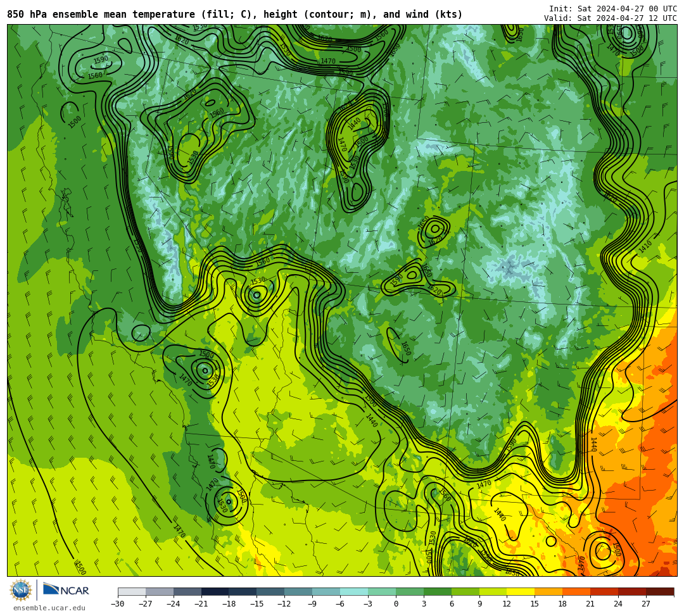Image resolution: width=684 pixels, height=616 pixels.
Task: Click the 6 colorbar tick label
Action: click(x=452, y=604)
